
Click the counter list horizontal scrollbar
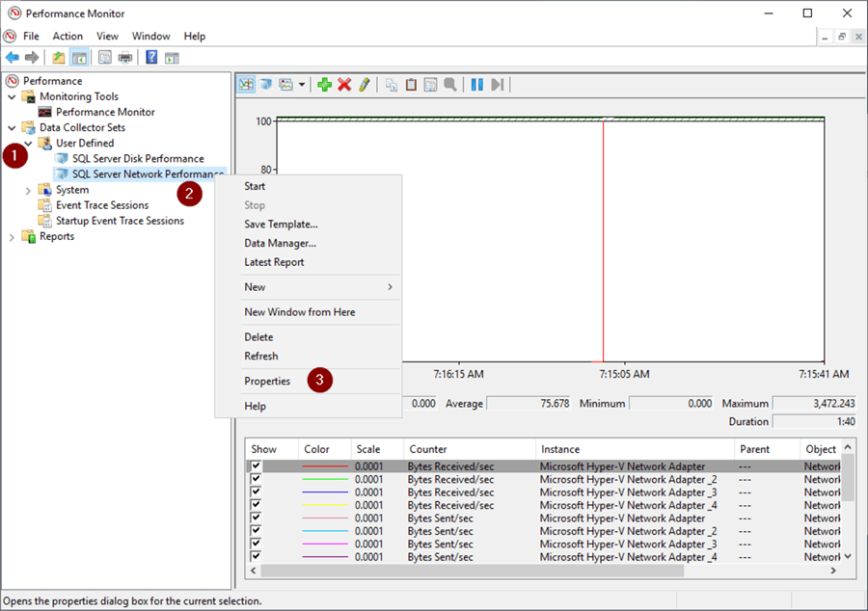[472, 571]
